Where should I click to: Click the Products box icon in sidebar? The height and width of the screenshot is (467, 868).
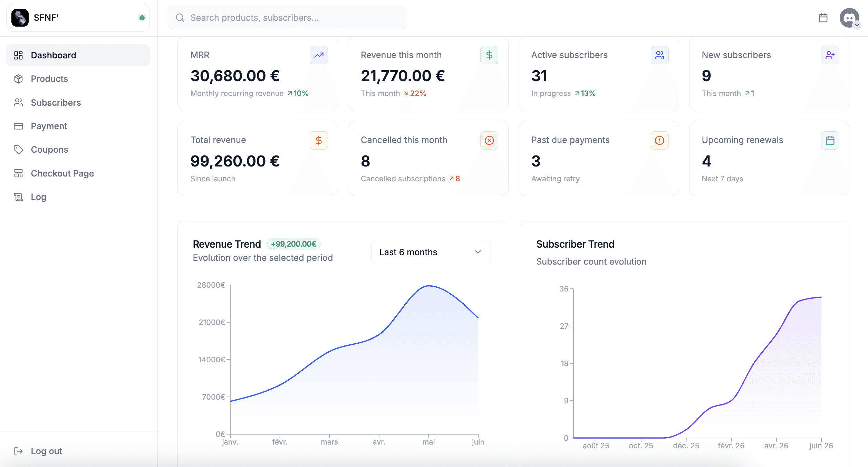pos(18,79)
